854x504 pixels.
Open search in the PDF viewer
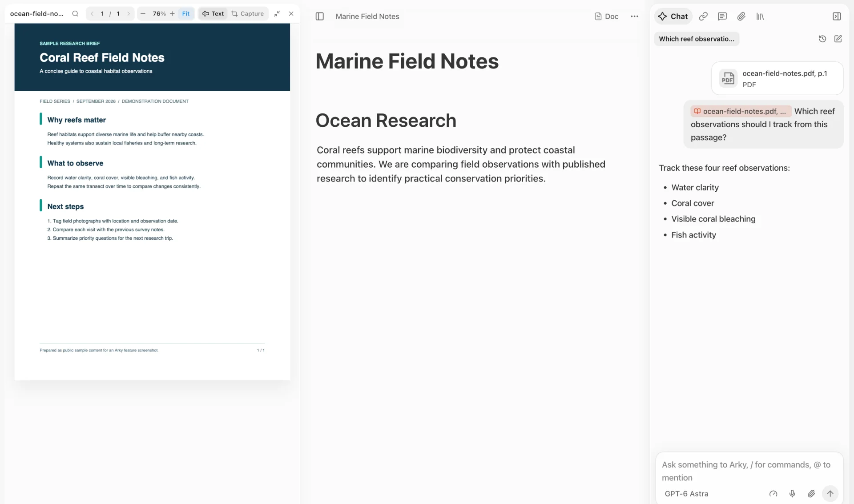click(x=75, y=14)
